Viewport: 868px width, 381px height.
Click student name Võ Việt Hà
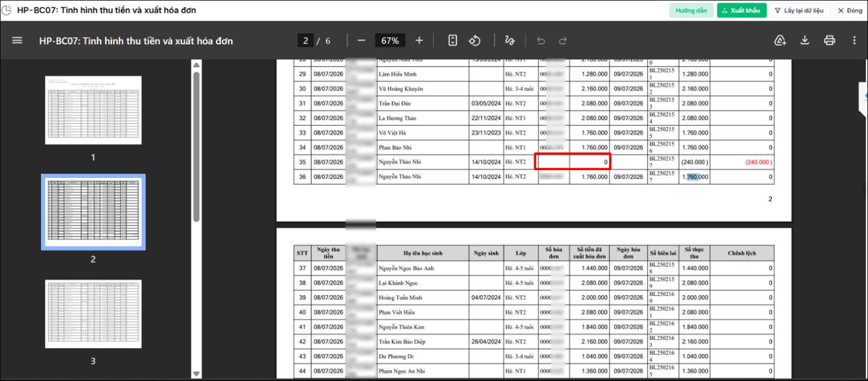pos(392,133)
